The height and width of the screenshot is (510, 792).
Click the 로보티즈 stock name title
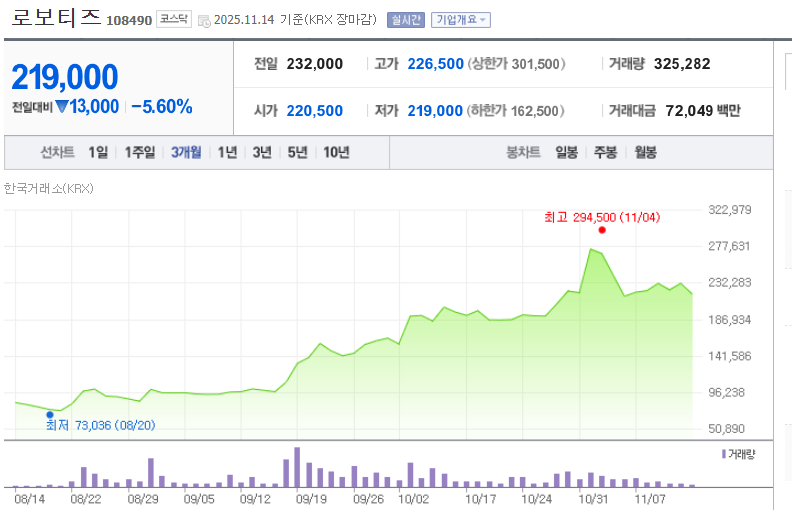(x=56, y=17)
